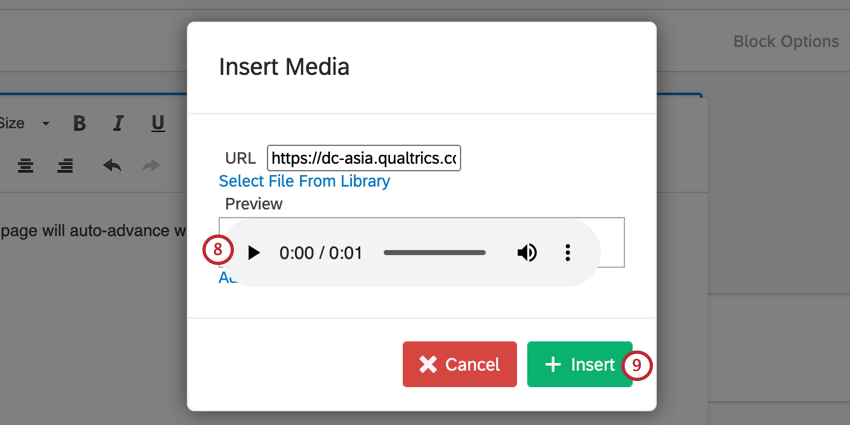Open the font Size dropdown
This screenshot has height=425, width=850.
tap(25, 124)
